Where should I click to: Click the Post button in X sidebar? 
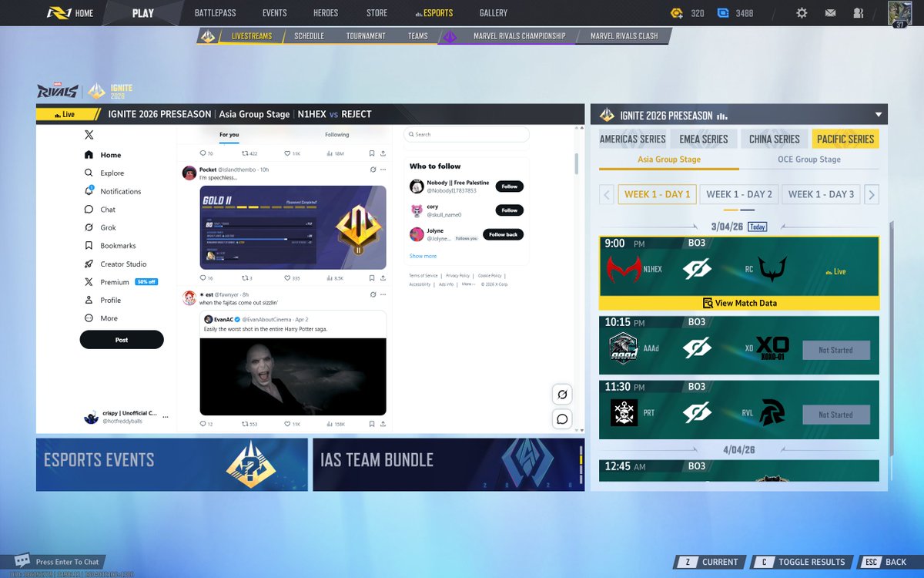122,340
